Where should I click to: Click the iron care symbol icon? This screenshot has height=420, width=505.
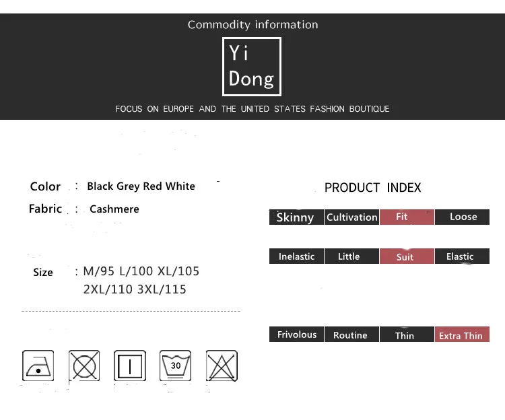[38, 365]
